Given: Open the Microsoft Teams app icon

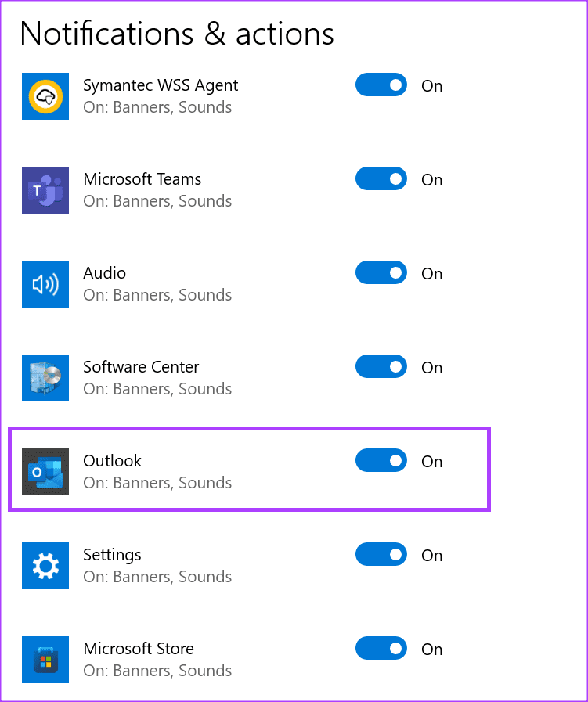Looking at the screenshot, I should [x=45, y=190].
